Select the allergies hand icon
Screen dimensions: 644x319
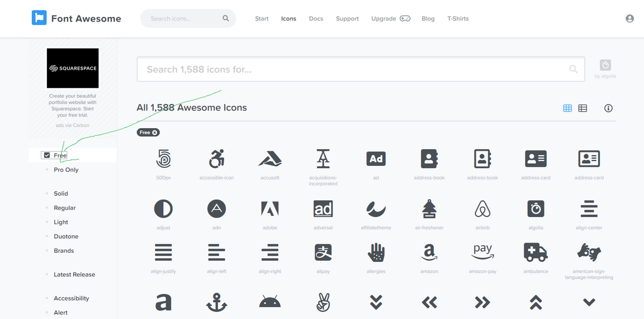pos(376,252)
